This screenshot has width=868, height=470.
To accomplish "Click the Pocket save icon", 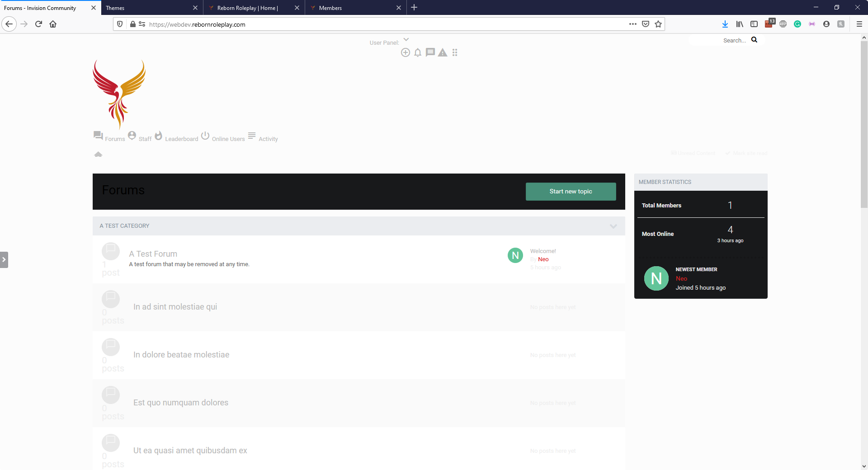I will click(x=646, y=24).
